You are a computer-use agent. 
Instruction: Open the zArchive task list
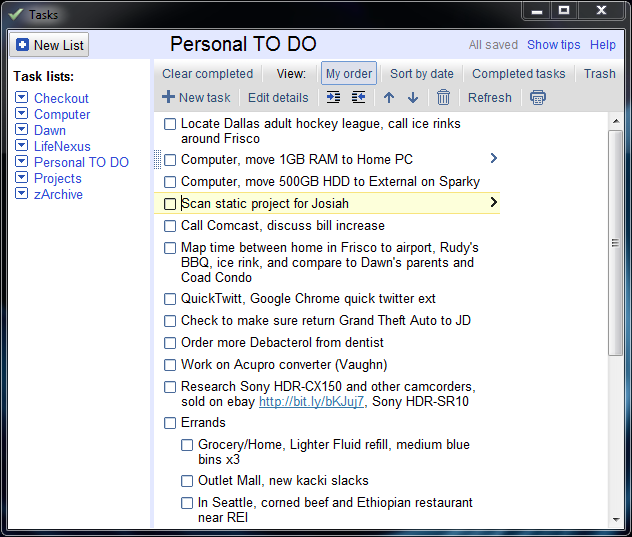(x=58, y=194)
